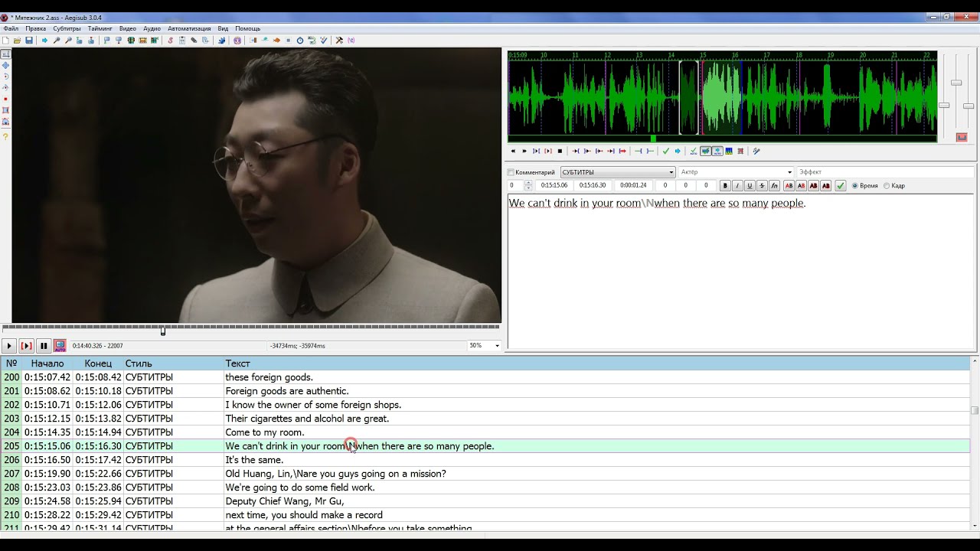Viewport: 980px width, 551px height.
Task: Click the Italic formatting button
Action: [737, 186]
